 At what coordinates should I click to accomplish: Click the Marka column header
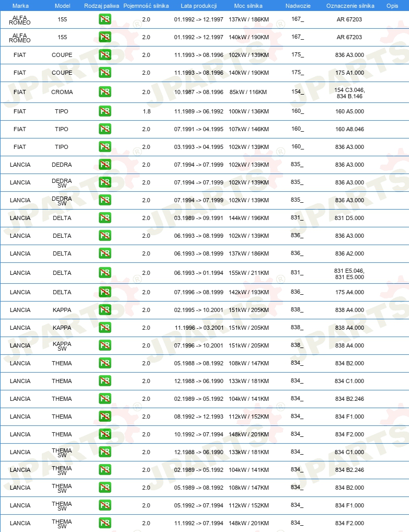20,6
